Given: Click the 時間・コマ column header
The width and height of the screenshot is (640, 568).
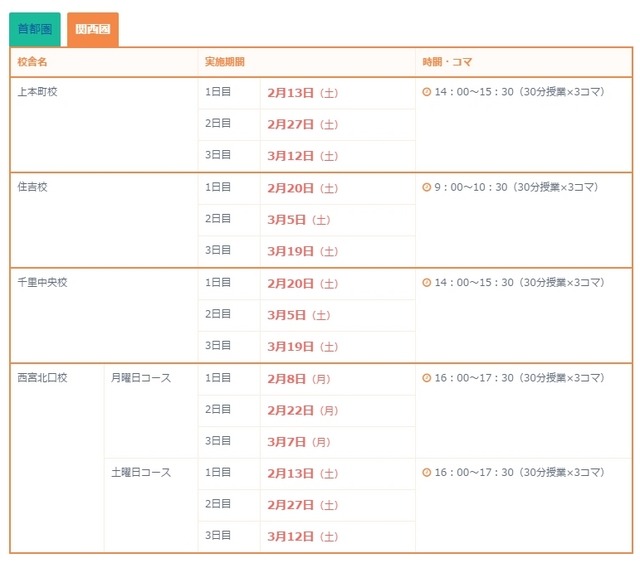Looking at the screenshot, I should click(447, 62).
